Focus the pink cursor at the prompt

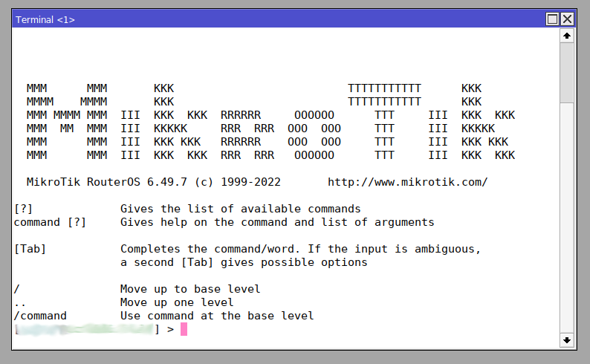click(184, 329)
